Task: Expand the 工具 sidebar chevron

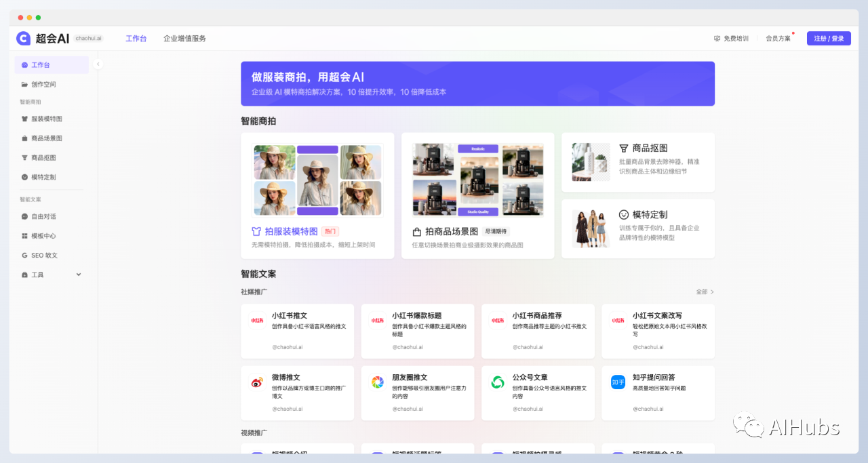Action: coord(78,275)
